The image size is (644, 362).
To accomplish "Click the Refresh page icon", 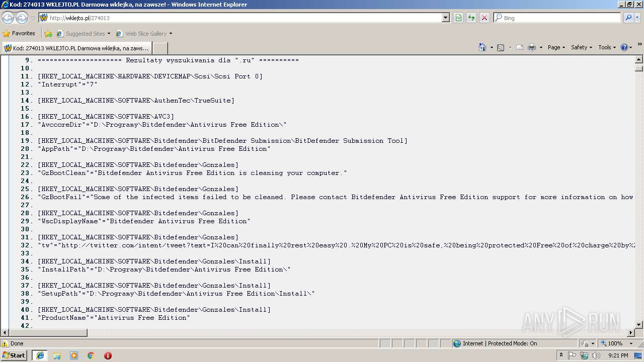I will (471, 18).
